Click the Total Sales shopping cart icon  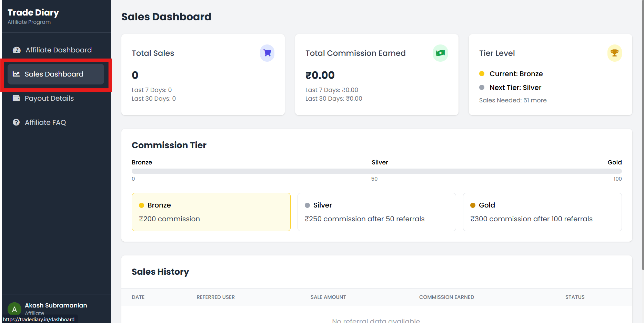click(x=267, y=53)
